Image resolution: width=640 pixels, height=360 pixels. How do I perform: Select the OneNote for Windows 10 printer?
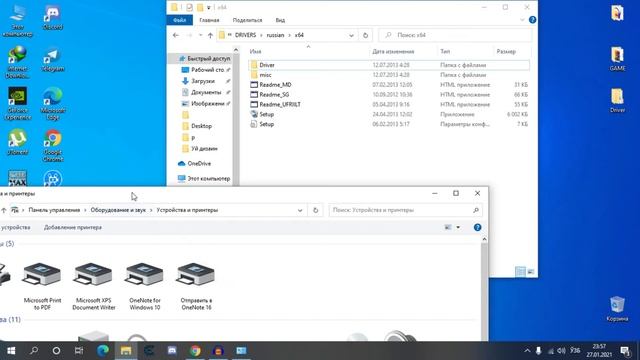(x=144, y=286)
